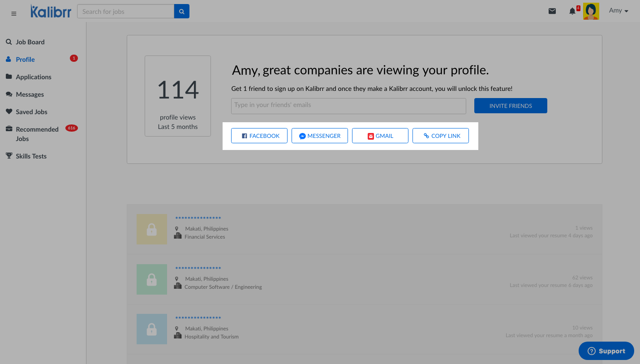Click the user avatar picture
This screenshot has width=640, height=364.
pyautogui.click(x=591, y=11)
